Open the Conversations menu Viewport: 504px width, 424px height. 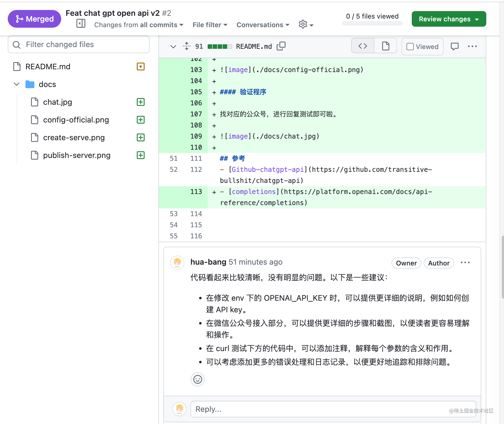pos(262,25)
